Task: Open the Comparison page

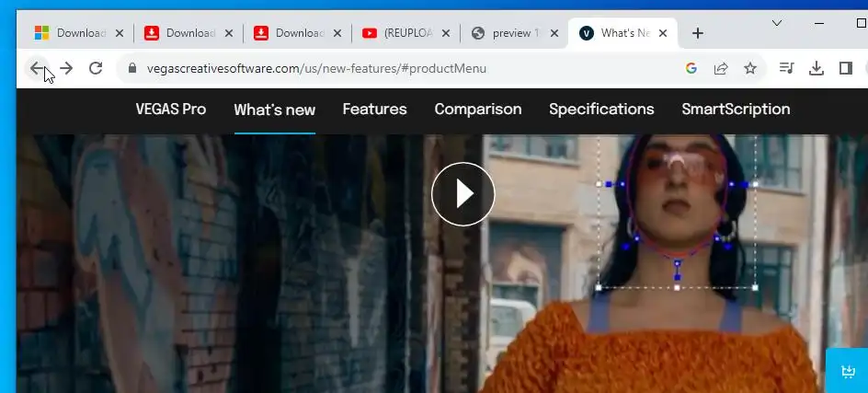Action: pos(478,110)
